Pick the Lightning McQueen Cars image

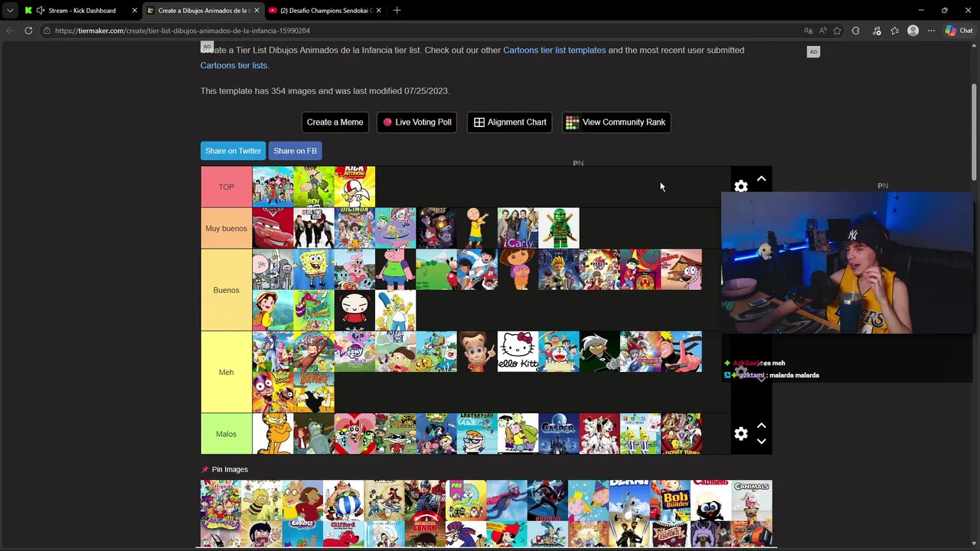pyautogui.click(x=273, y=228)
